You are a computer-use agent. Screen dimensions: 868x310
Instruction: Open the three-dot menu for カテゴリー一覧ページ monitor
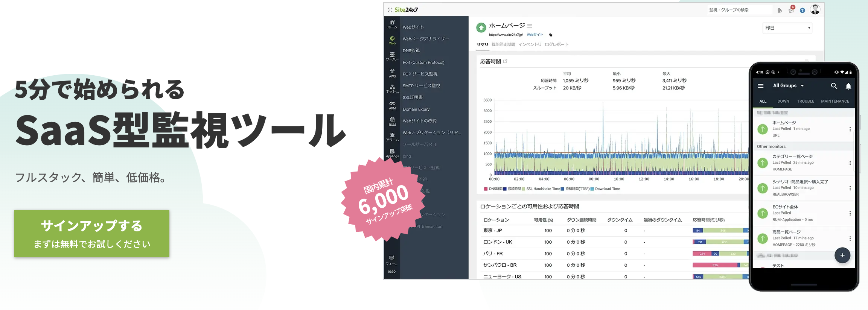[850, 163]
